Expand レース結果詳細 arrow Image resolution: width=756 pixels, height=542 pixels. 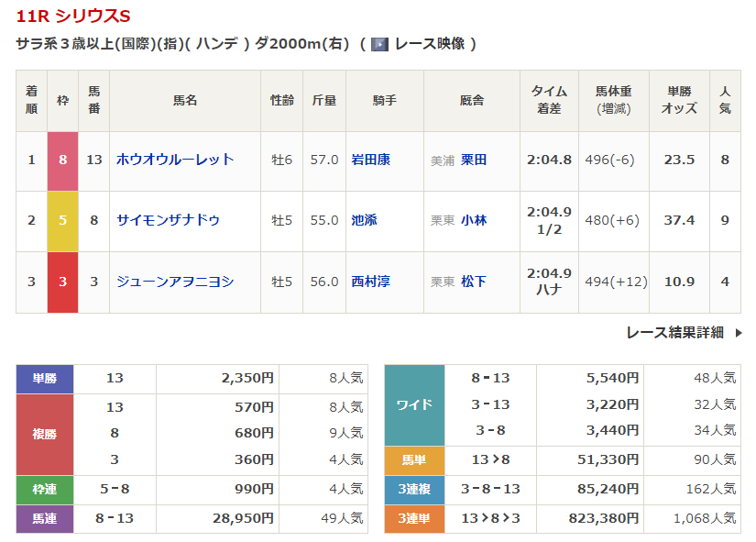739,333
